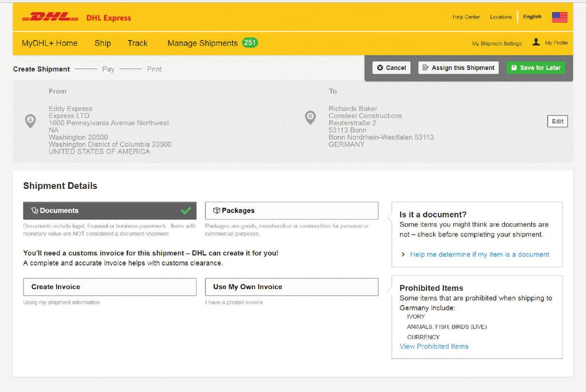Open the Help Center link
The height and width of the screenshot is (392, 586).
466,17
